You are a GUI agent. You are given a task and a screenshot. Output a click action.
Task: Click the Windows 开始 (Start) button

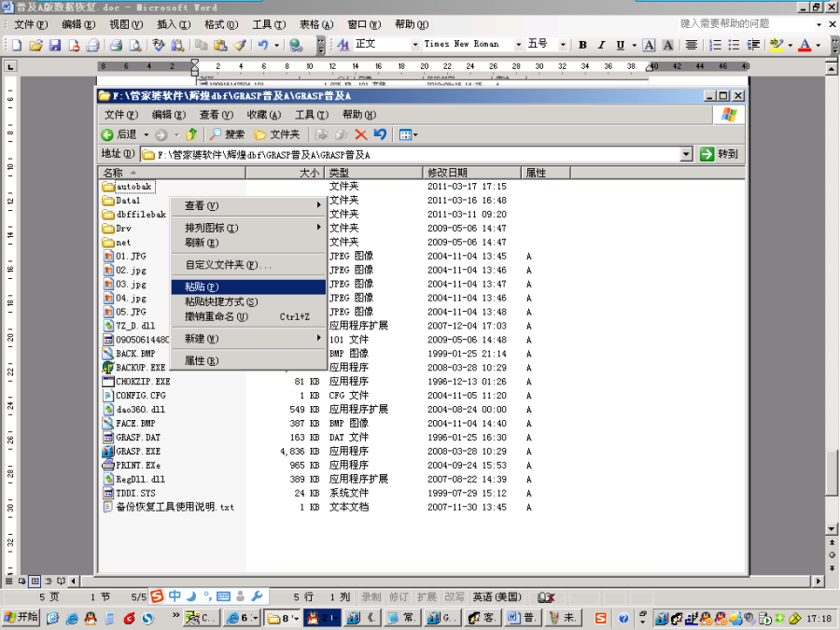tap(21, 617)
